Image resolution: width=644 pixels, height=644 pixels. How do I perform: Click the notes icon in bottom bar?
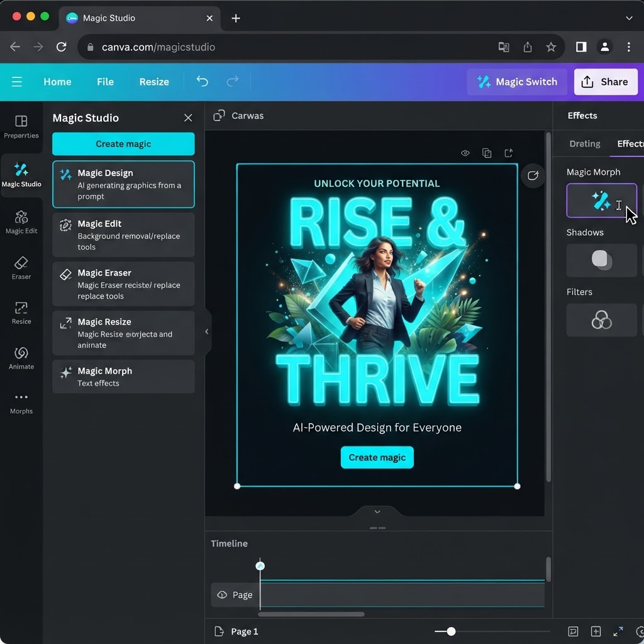click(x=573, y=631)
